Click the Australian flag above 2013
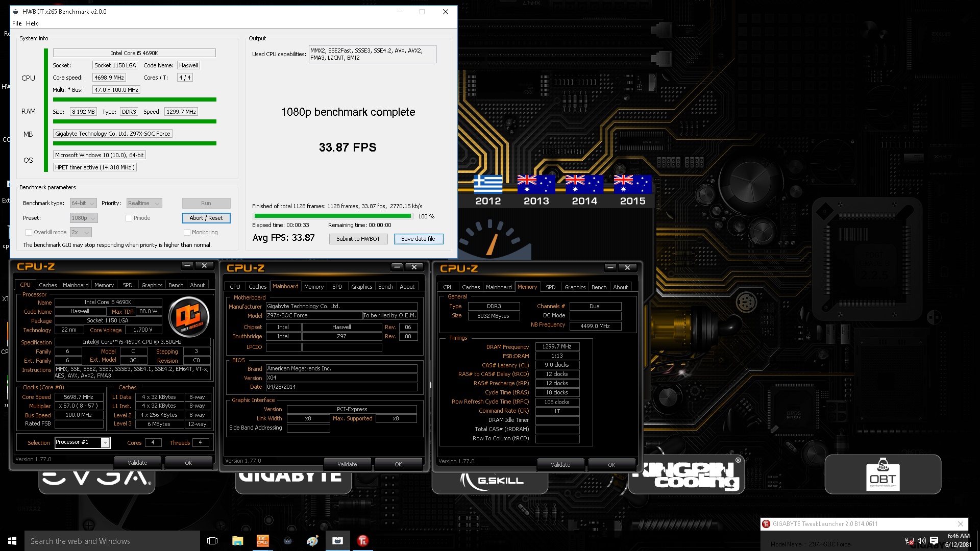 [x=536, y=184]
